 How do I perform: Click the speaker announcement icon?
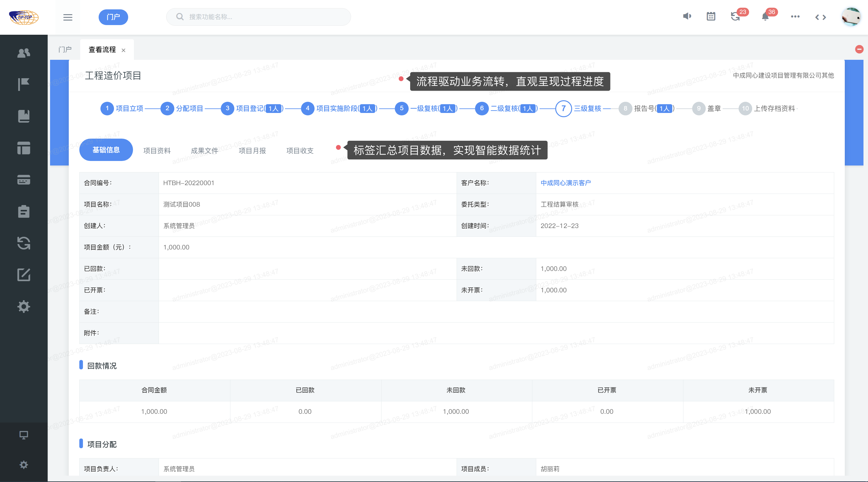pyautogui.click(x=687, y=16)
